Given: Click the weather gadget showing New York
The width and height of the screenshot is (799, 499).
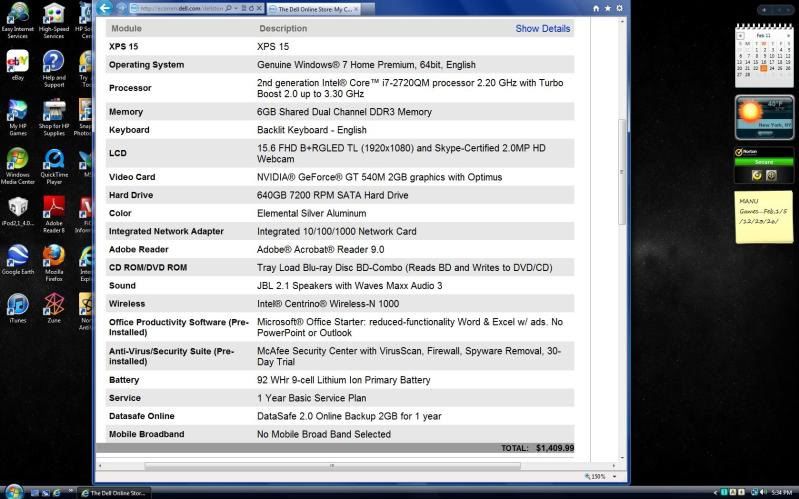Looking at the screenshot, I should coord(764,117).
